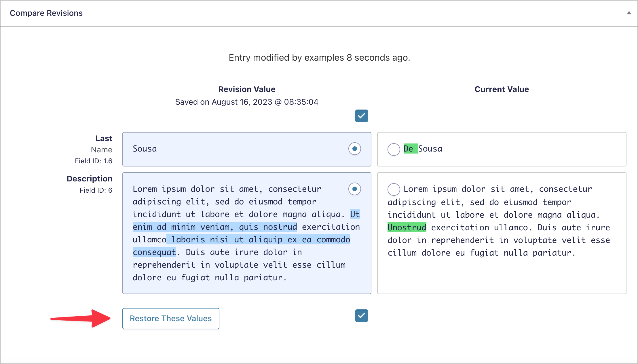Click the blue highlighted "consequat" word
Screen dimensions: 638x364
[x=154, y=252]
